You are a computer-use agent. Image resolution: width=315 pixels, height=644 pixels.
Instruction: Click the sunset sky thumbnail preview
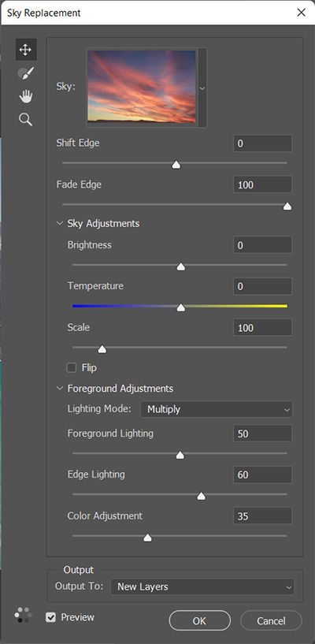click(x=142, y=87)
